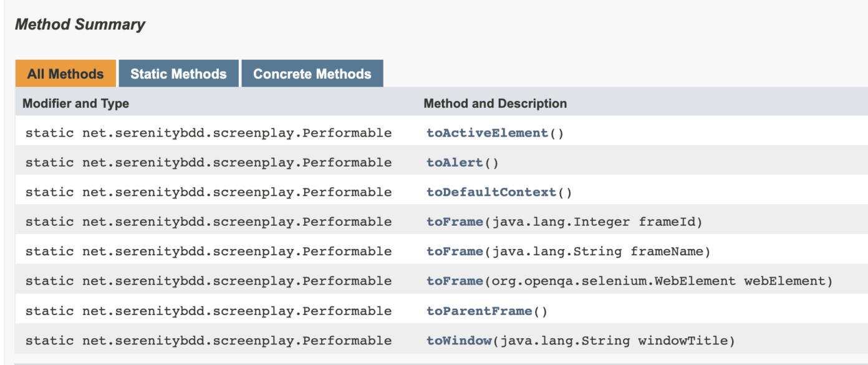This screenshot has height=365, width=868.
Task: Click the Performable return type beside toAlert
Action: 236,163
